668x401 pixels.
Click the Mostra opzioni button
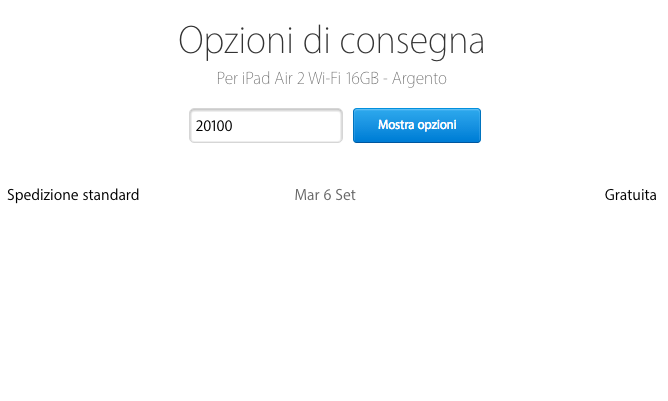[x=416, y=126]
